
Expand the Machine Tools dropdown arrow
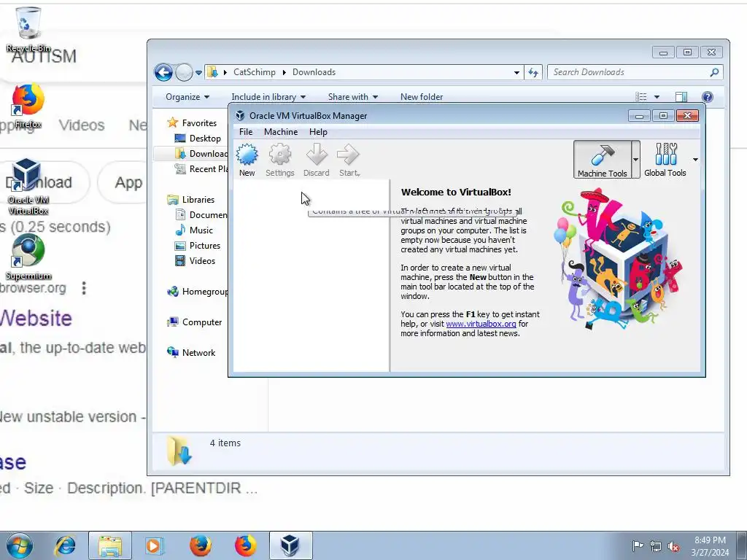635,160
